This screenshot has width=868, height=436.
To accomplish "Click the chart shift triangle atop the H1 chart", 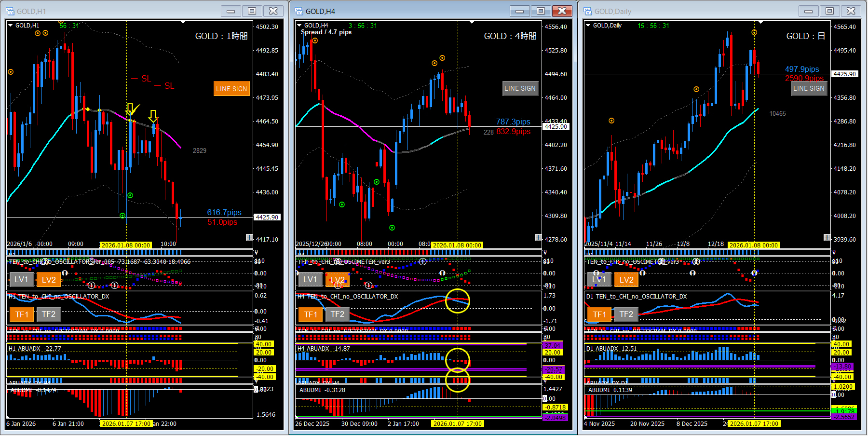I will coord(183,22).
